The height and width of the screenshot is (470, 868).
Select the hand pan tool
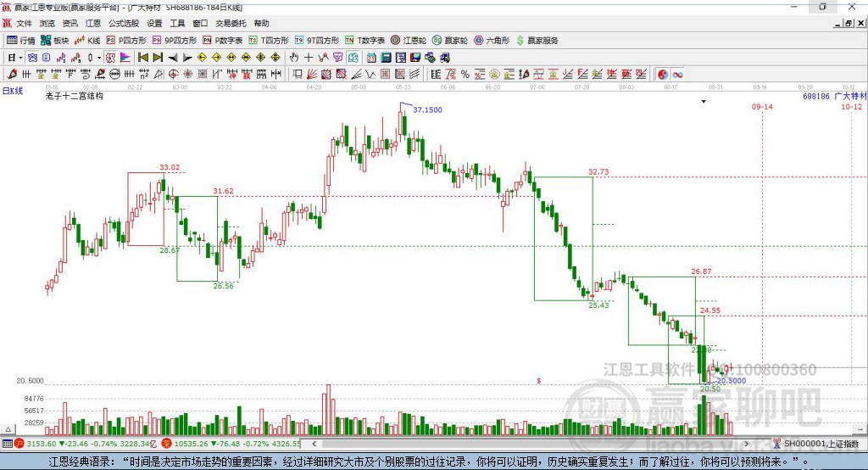pos(294,58)
